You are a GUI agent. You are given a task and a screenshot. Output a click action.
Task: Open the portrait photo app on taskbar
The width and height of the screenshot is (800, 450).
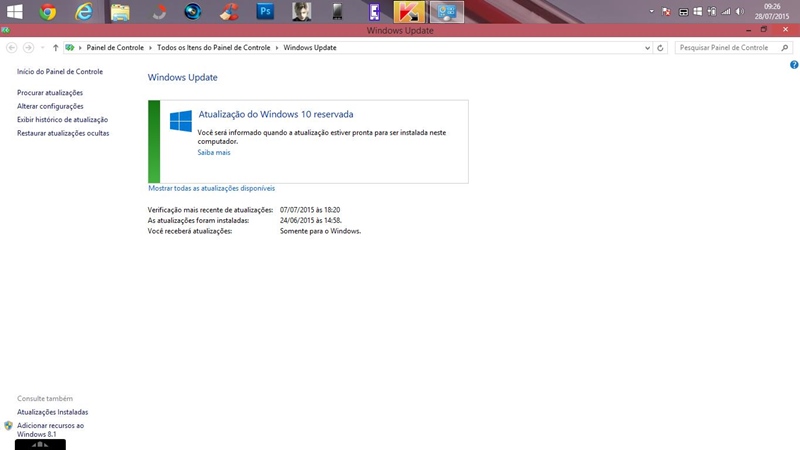(x=302, y=12)
